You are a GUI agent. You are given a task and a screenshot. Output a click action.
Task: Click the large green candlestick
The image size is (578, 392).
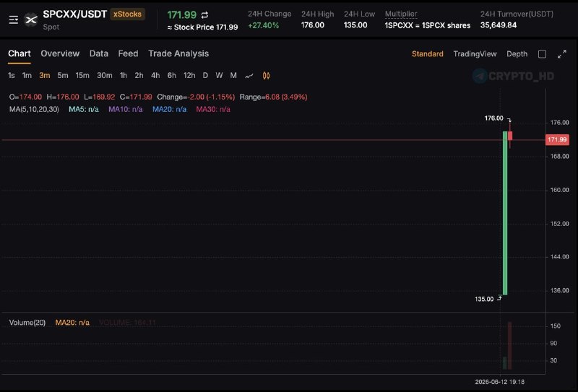(x=505, y=213)
